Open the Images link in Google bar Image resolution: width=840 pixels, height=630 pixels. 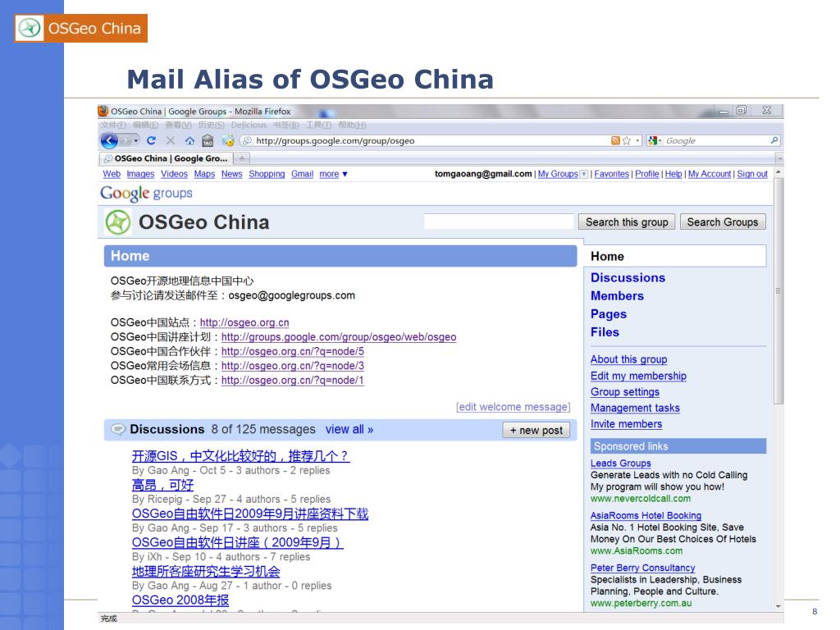coord(140,174)
